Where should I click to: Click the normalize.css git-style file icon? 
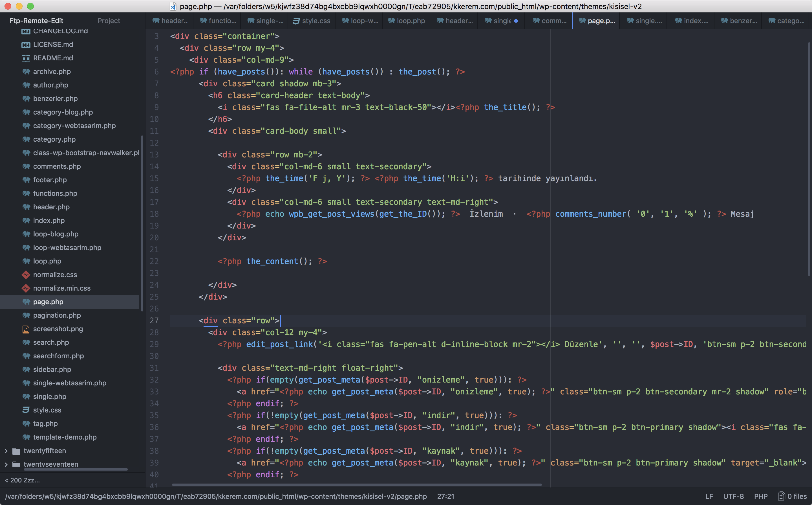click(x=26, y=275)
